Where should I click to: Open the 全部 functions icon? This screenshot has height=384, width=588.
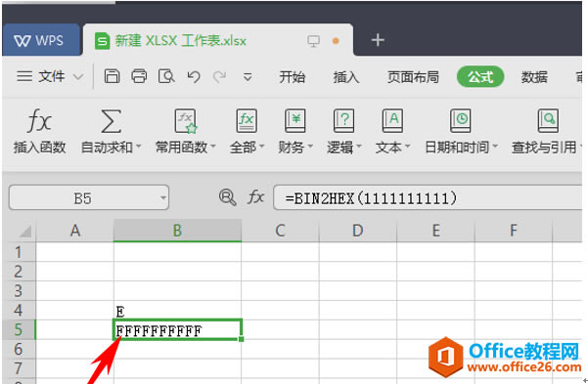(247, 120)
